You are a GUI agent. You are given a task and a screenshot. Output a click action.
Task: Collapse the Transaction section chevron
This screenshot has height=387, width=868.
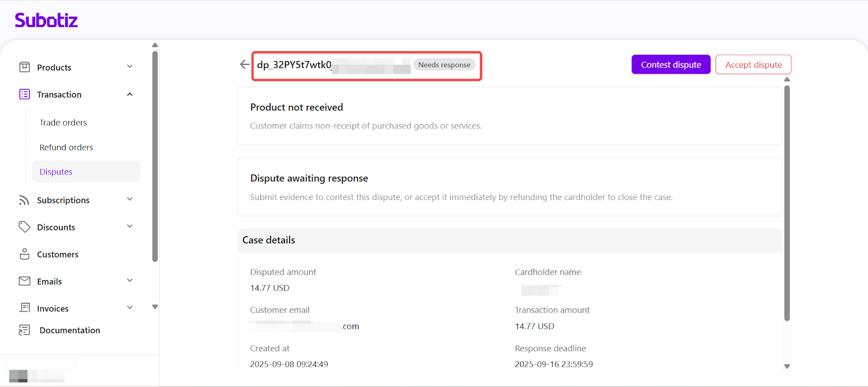(x=130, y=94)
